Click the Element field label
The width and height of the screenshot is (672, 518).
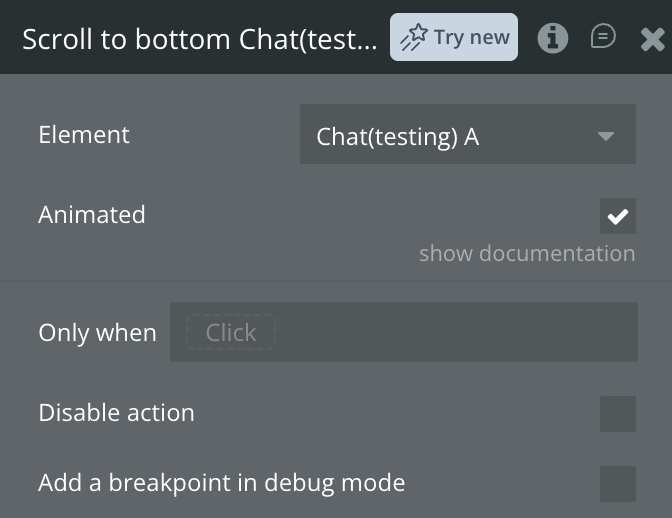click(x=84, y=135)
